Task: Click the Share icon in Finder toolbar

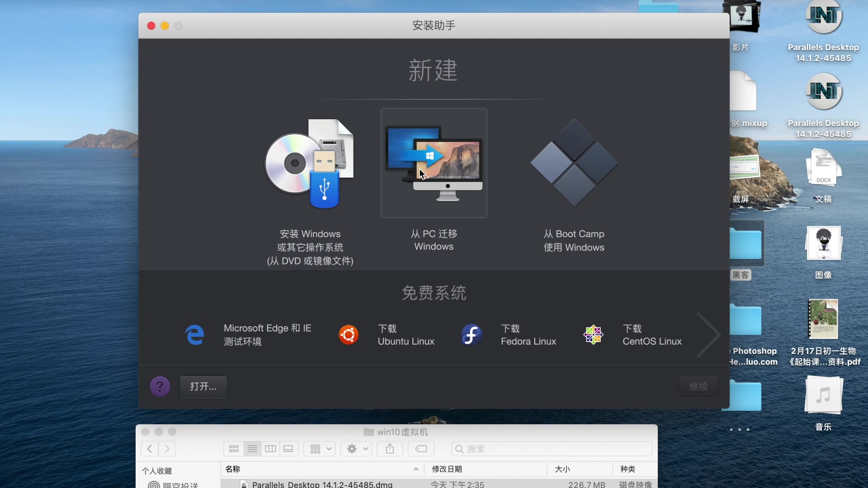Action: tap(389, 449)
